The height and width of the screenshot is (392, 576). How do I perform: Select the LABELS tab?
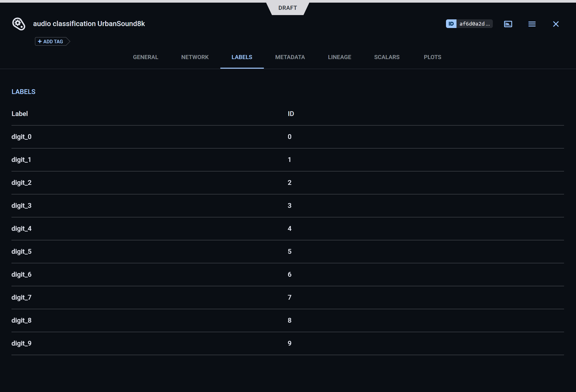pyautogui.click(x=242, y=57)
